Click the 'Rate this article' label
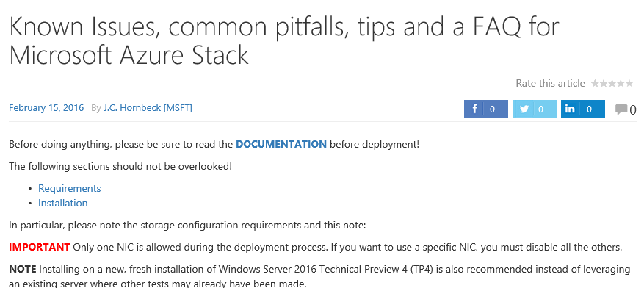Viewport: 644px width, 288px height. click(550, 84)
